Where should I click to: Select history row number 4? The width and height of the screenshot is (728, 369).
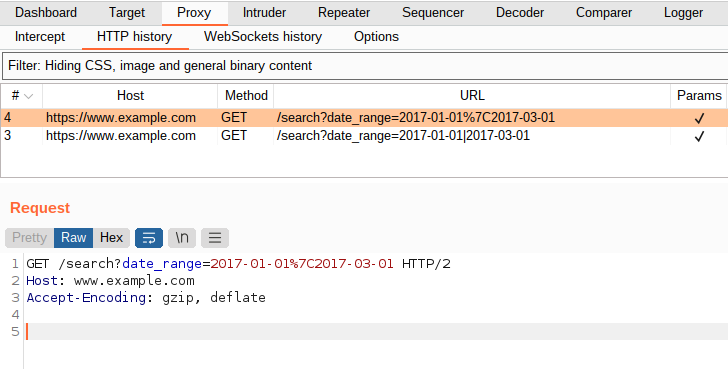[364, 118]
